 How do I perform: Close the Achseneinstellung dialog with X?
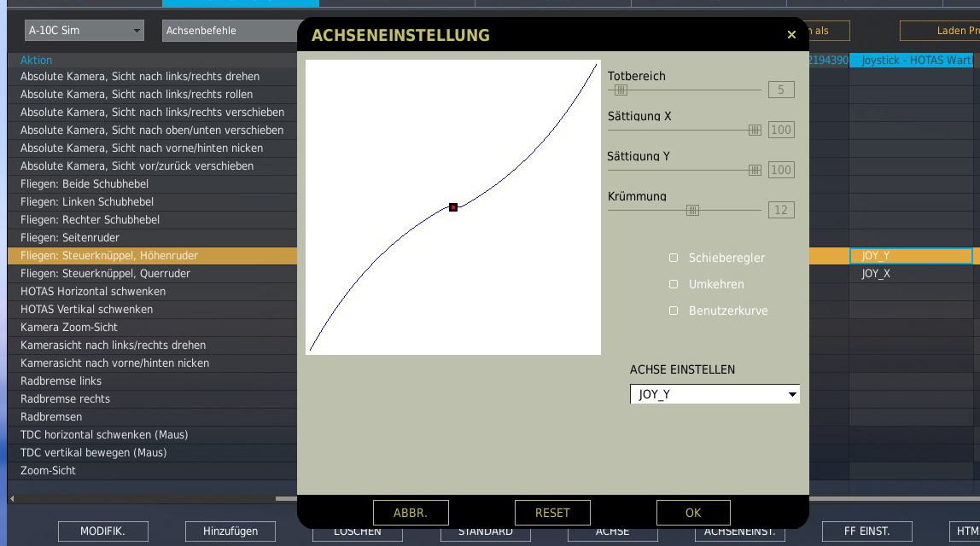click(x=791, y=35)
